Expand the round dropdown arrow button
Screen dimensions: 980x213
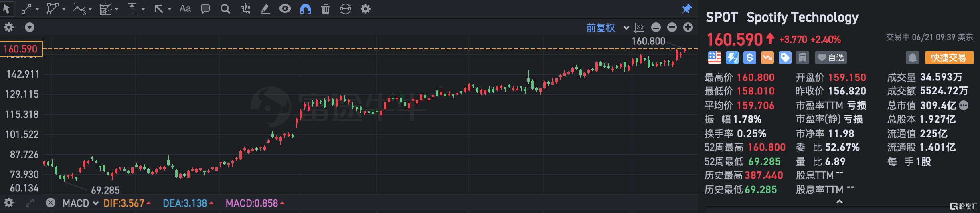click(x=30, y=27)
